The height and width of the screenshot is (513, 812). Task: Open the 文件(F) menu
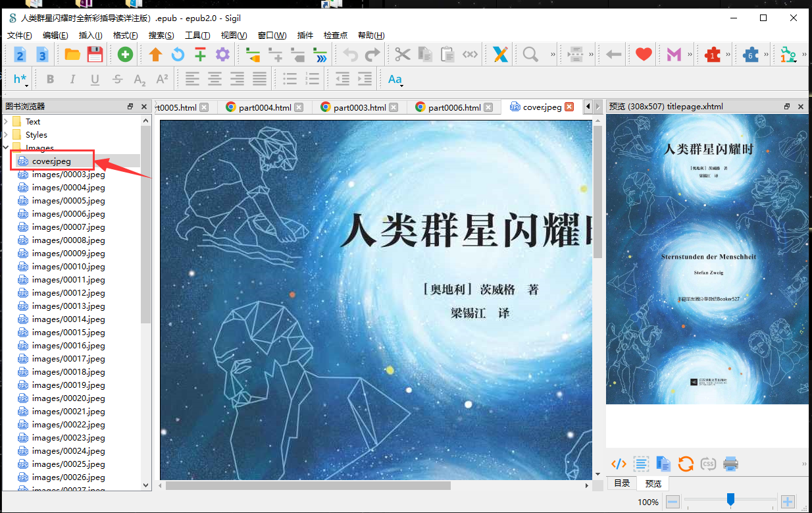(x=20, y=36)
